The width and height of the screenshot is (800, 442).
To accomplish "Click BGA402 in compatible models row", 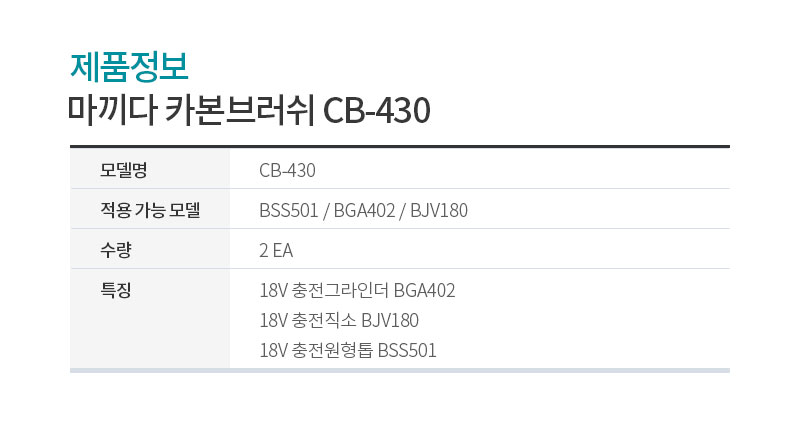I will tap(364, 210).
